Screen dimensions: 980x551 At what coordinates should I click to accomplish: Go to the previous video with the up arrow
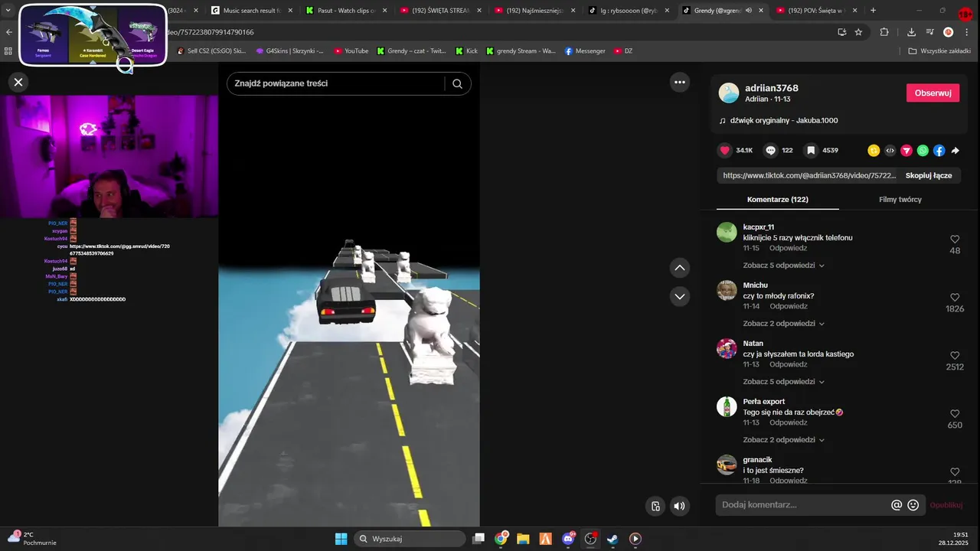click(679, 268)
